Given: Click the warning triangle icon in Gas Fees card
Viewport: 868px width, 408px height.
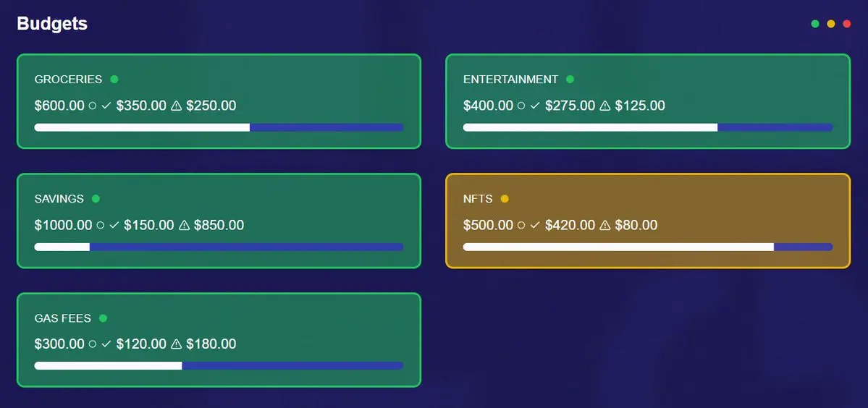Looking at the screenshot, I should point(176,344).
